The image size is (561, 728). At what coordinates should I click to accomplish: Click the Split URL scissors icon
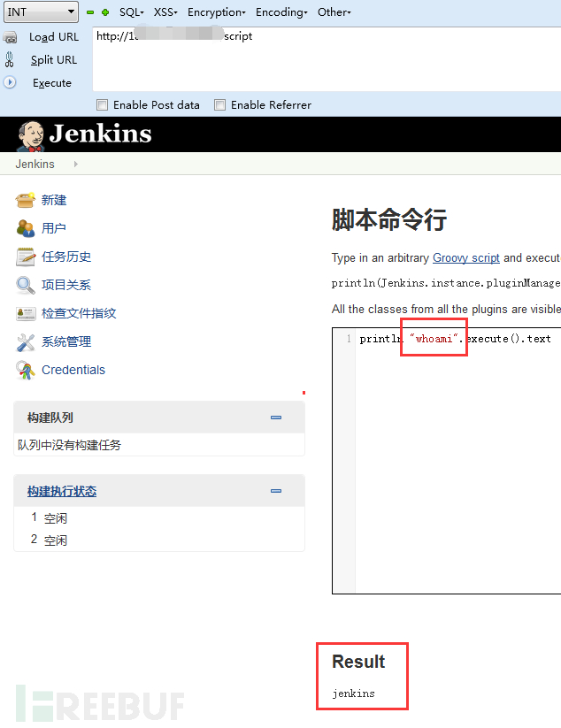click(9, 60)
